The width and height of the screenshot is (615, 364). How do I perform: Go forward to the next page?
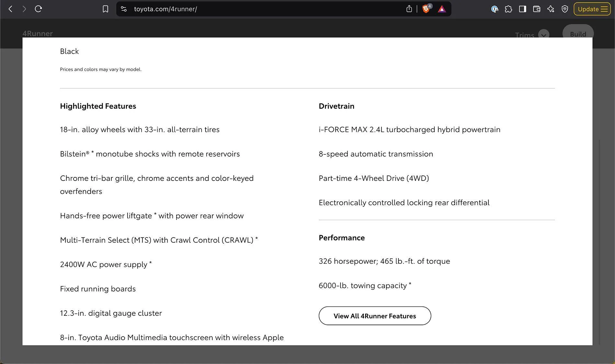click(24, 9)
